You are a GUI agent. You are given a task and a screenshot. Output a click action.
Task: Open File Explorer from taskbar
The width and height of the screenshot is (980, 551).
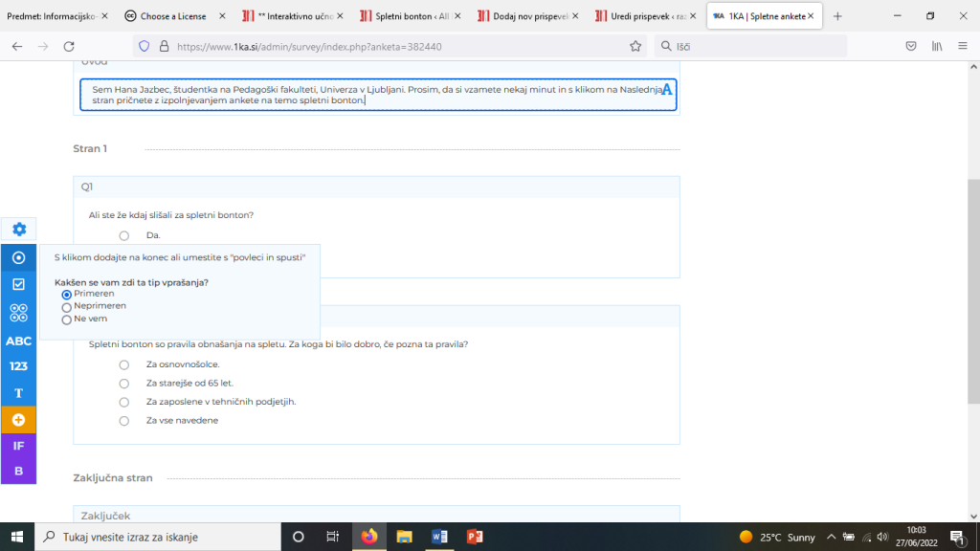pyautogui.click(x=405, y=537)
